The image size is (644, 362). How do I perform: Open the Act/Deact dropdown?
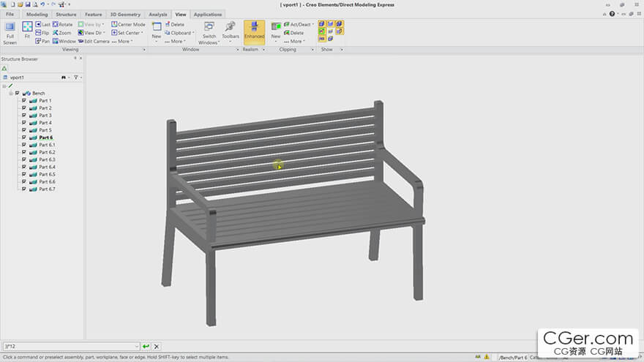tap(299, 24)
